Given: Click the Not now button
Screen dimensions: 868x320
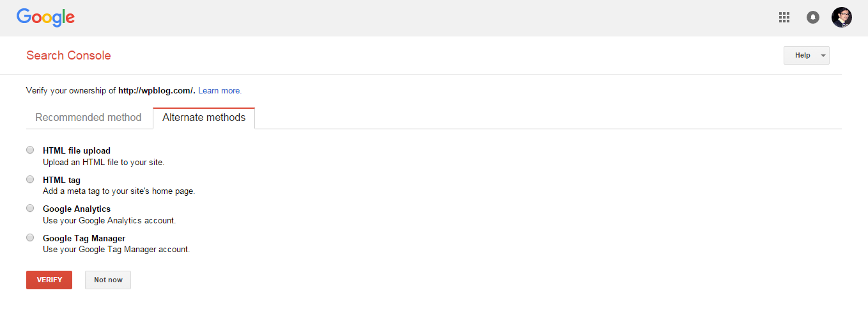Looking at the screenshot, I should 108,280.
